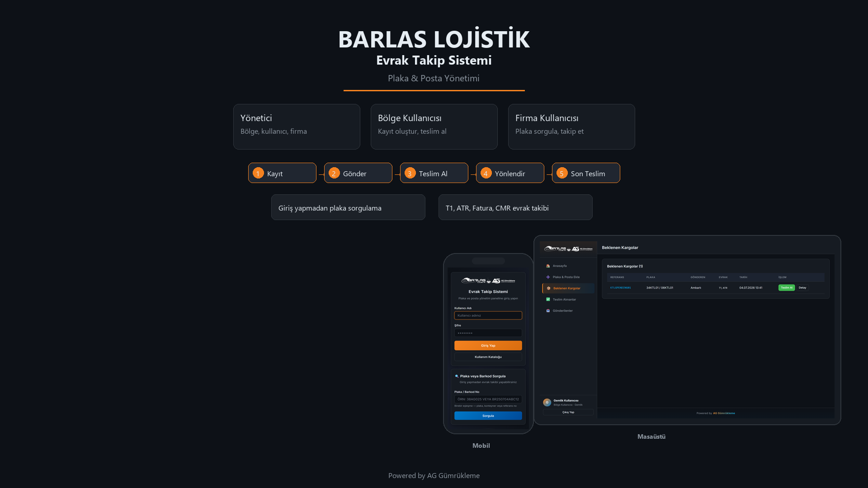Click the Gemlik Kullanıcısı user name
This screenshot has height=488, width=868.
[566, 400]
